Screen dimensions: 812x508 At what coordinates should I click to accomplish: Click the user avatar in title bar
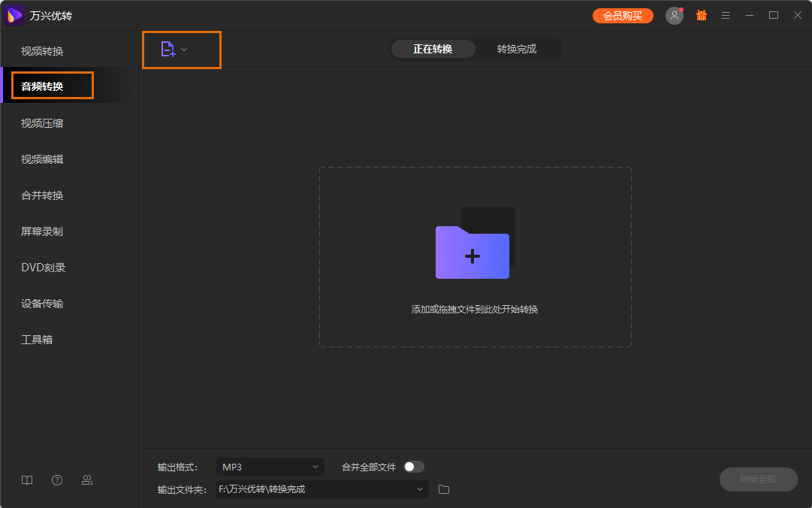coord(674,15)
